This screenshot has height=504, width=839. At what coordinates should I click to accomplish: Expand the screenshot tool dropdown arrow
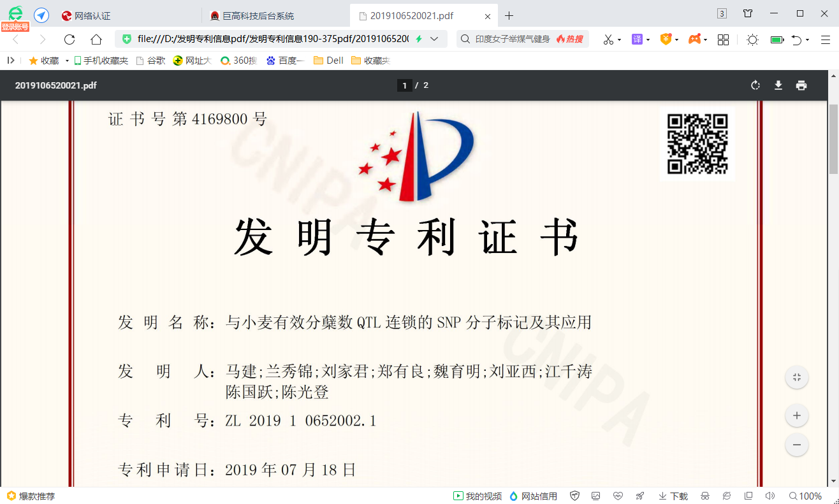pyautogui.click(x=620, y=40)
